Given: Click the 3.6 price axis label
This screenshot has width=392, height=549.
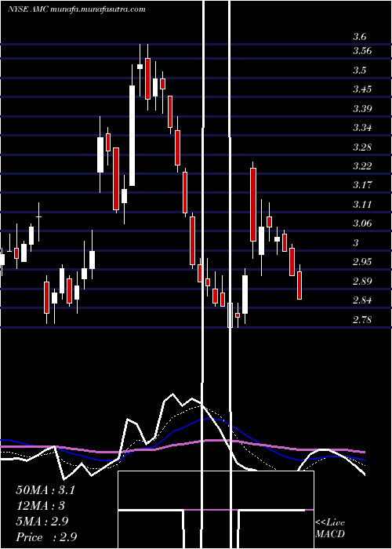Looking at the screenshot, I should (x=360, y=37).
